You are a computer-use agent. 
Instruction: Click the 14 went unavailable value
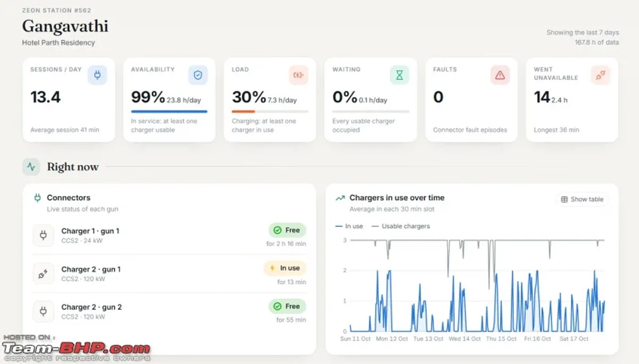(x=542, y=97)
